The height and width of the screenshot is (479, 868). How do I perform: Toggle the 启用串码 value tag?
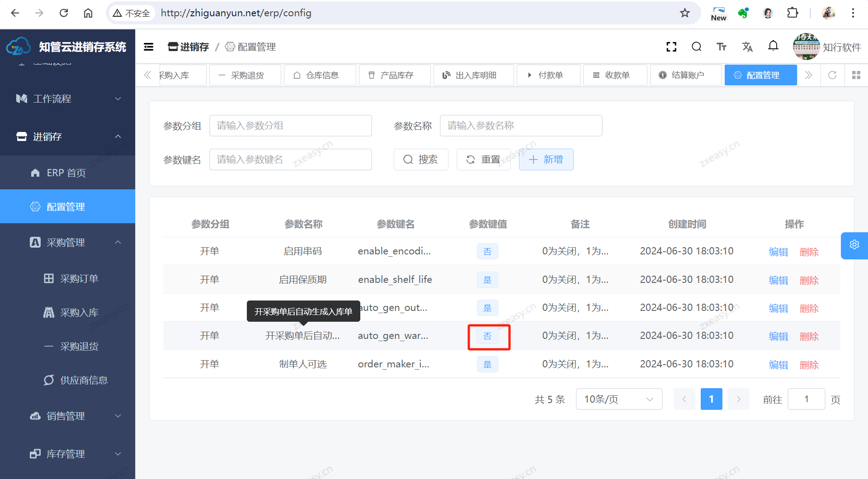(487, 252)
